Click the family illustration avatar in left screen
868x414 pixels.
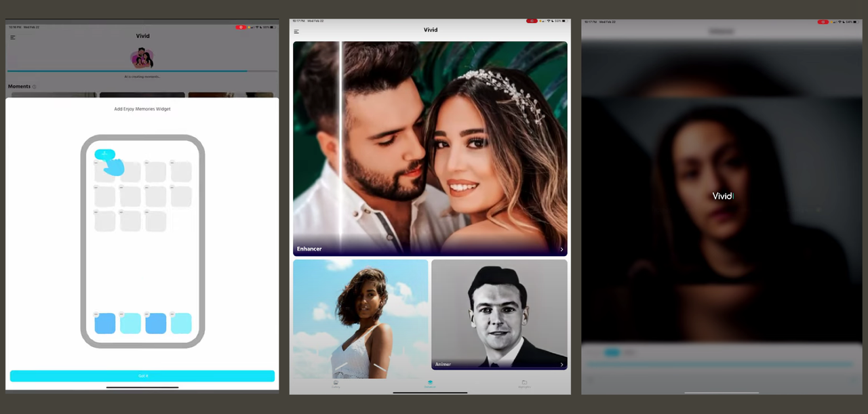142,58
